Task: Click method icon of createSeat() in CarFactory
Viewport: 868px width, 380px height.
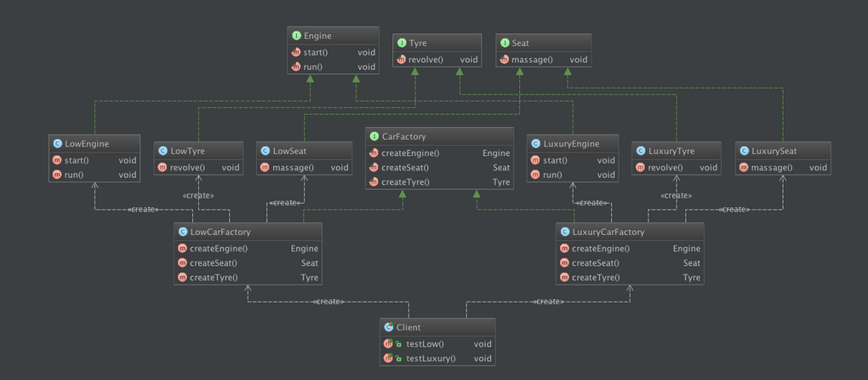Action: point(374,168)
